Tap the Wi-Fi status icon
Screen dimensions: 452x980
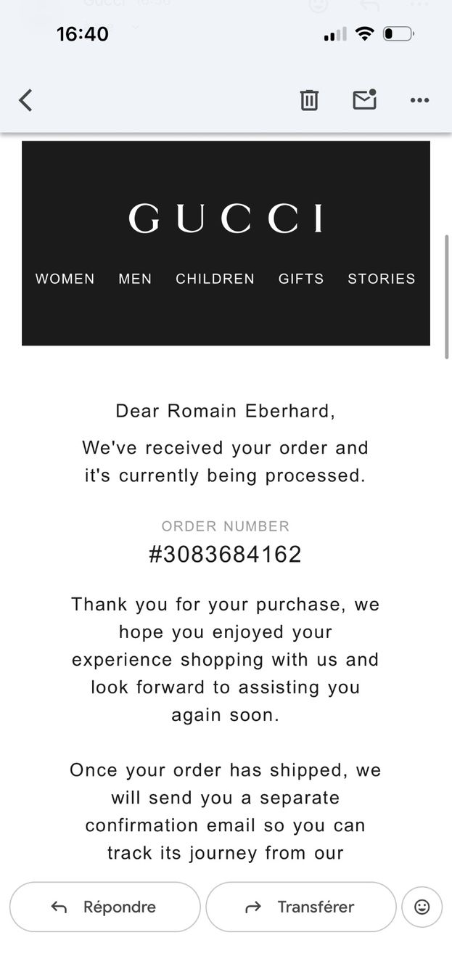pos(365,33)
